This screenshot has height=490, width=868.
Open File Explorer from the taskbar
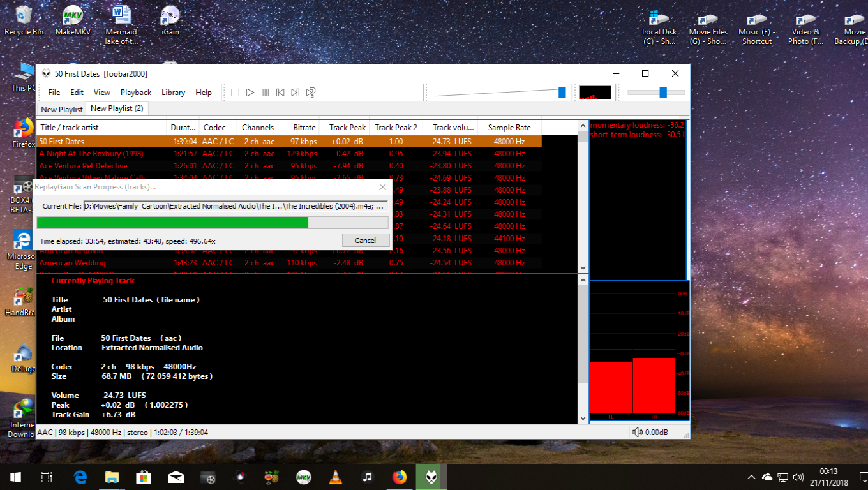tap(112, 477)
